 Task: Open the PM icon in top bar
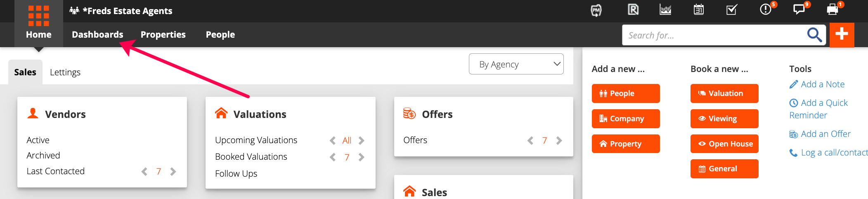point(596,10)
